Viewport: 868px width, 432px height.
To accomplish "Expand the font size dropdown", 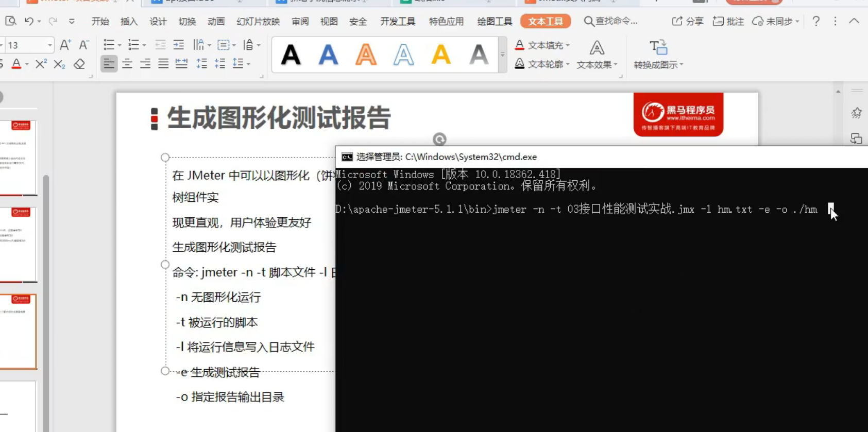I will pyautogui.click(x=49, y=45).
